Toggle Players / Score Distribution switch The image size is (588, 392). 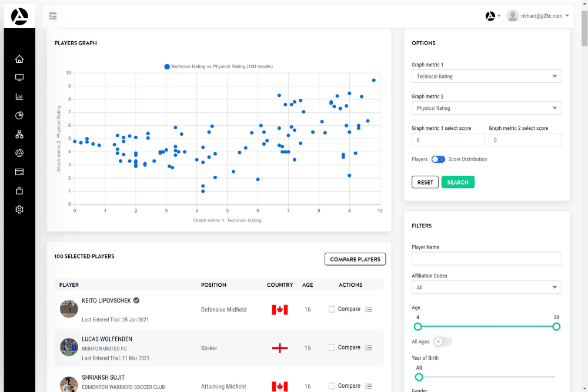(x=438, y=159)
